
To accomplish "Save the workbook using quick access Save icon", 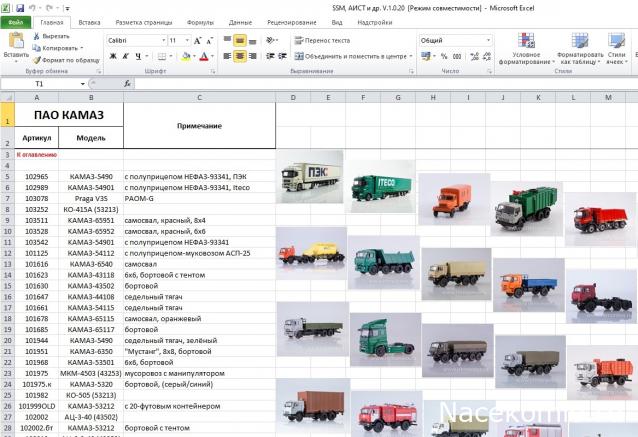I will click(20, 8).
